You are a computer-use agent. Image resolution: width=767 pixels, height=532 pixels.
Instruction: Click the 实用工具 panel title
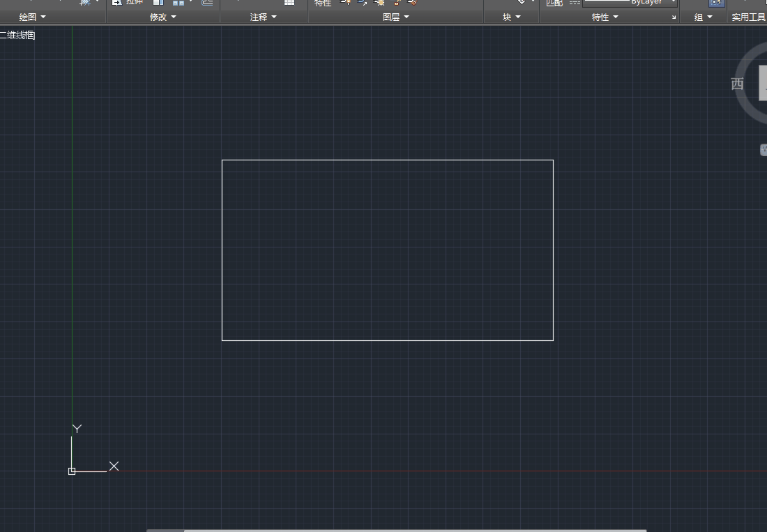point(748,17)
